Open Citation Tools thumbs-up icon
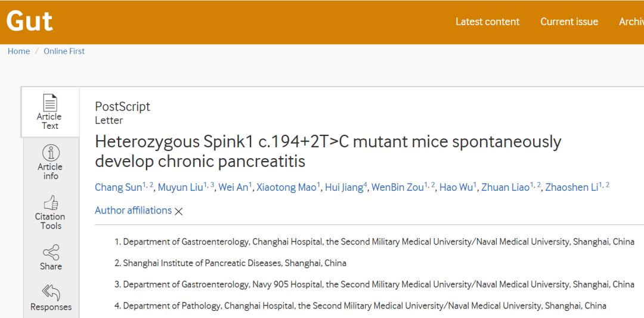The width and height of the screenshot is (644, 318). [x=51, y=202]
